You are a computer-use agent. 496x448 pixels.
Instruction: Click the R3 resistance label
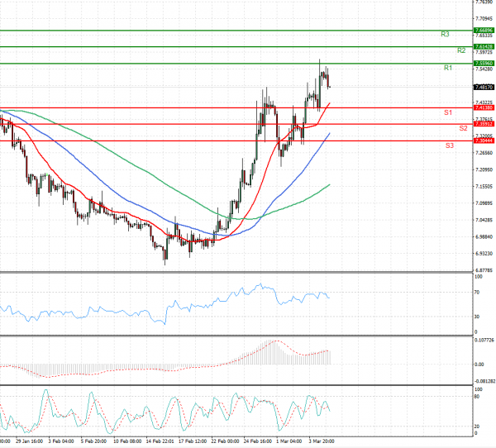click(x=445, y=34)
